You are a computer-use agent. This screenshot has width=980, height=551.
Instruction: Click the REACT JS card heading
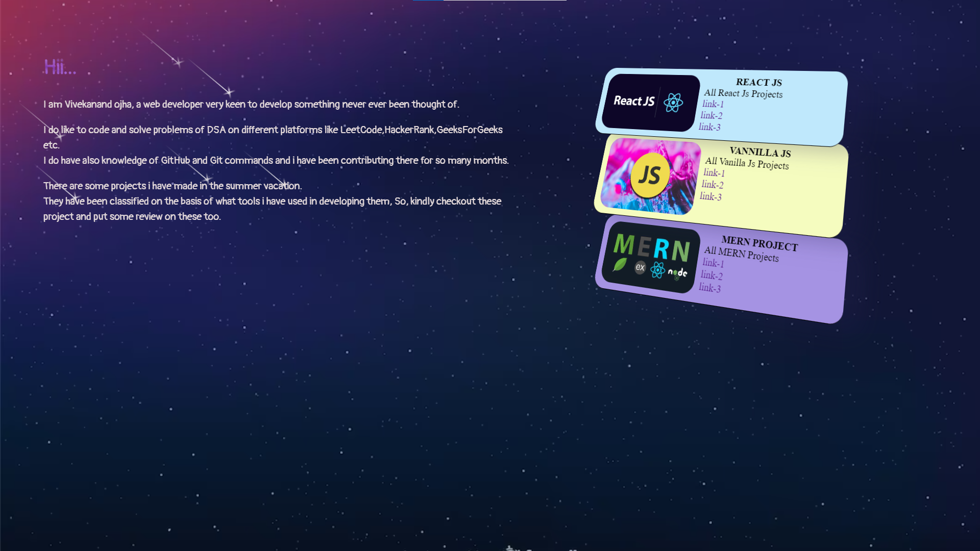pyautogui.click(x=759, y=82)
